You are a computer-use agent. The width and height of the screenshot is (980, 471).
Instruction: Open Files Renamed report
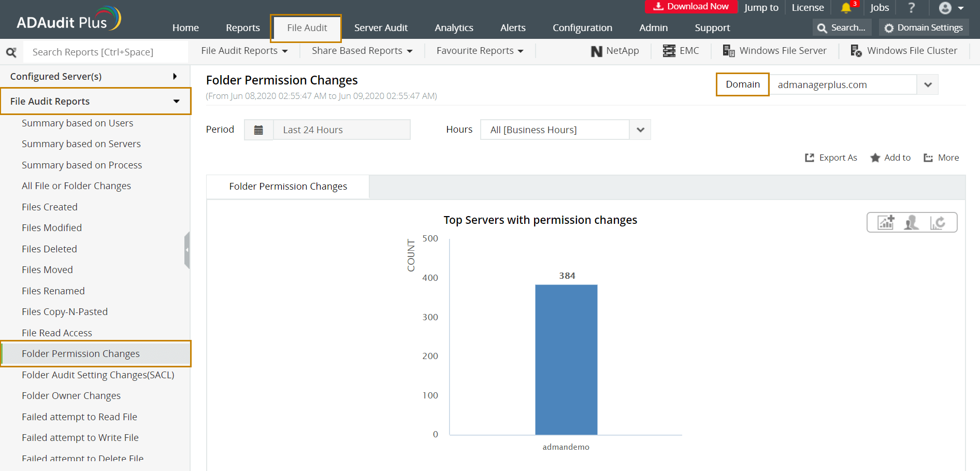tap(53, 291)
